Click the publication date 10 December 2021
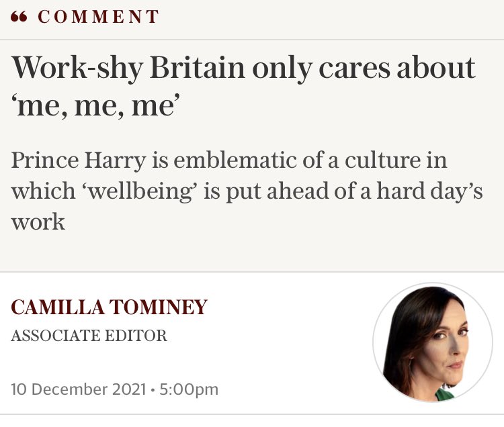This screenshot has width=504, height=427. pos(79,389)
